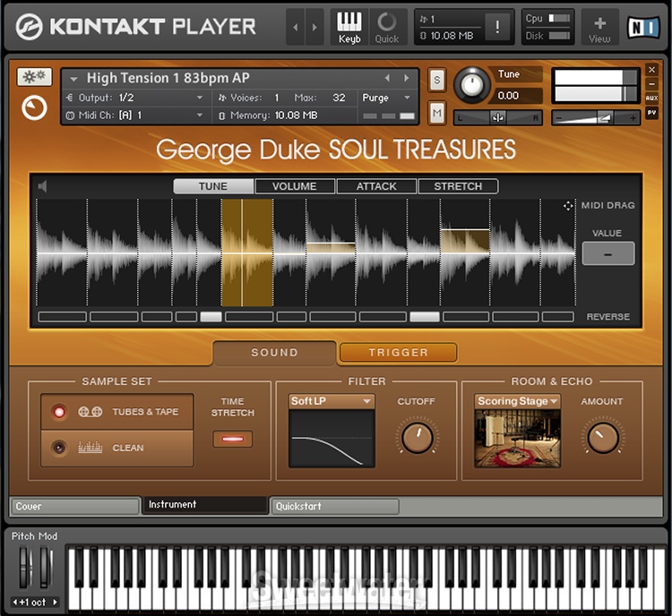Click the Kontakt logo icon
Viewport: 672px width, 616px height.
(x=30, y=27)
